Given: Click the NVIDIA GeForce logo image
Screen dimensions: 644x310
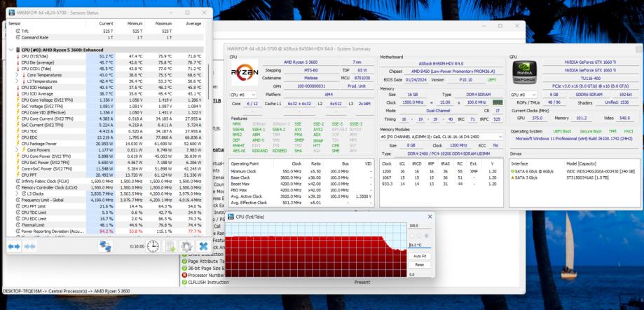Looking at the screenshot, I should [x=525, y=72].
